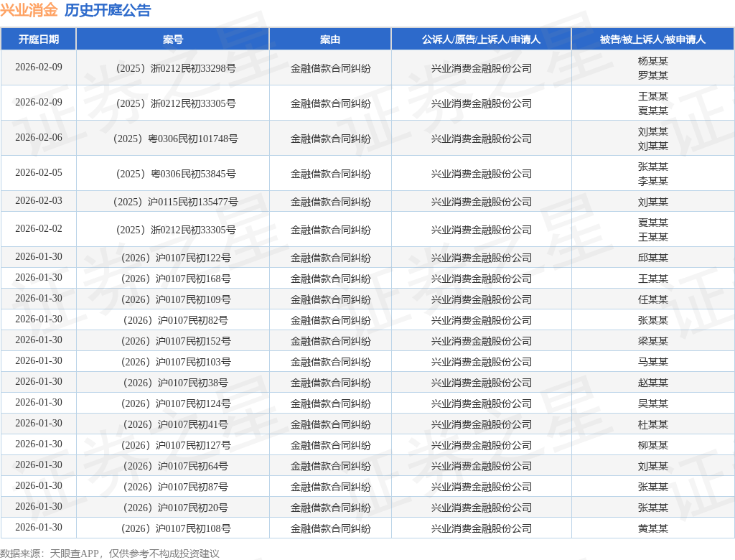Image resolution: width=735 pixels, height=560 pixels.
Task: Click defendant 任某某
Action: pos(653,299)
